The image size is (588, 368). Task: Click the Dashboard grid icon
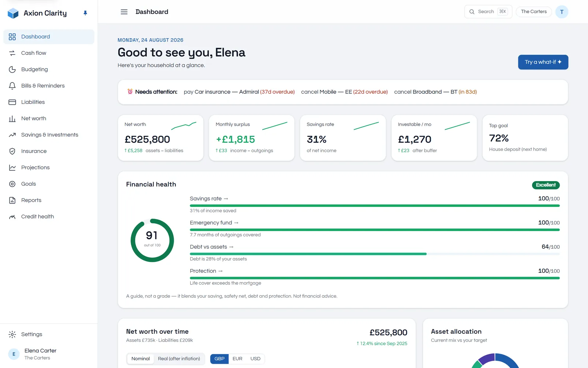pos(12,37)
